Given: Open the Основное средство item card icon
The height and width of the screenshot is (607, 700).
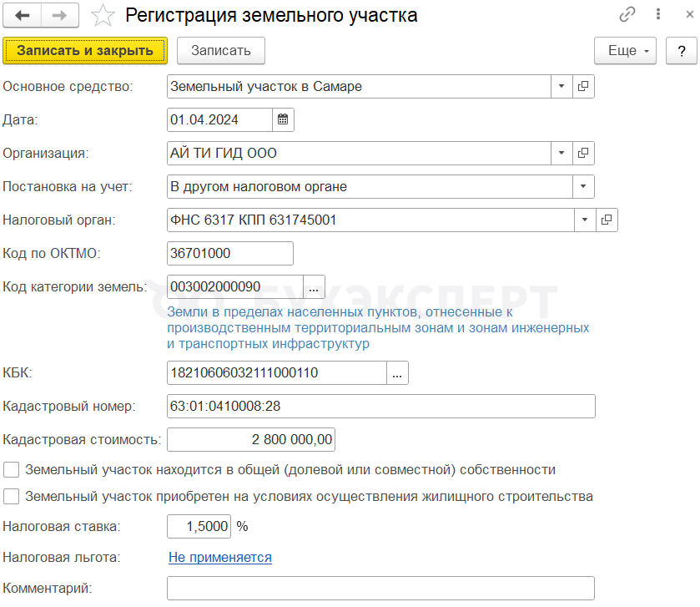Looking at the screenshot, I should 583,87.
